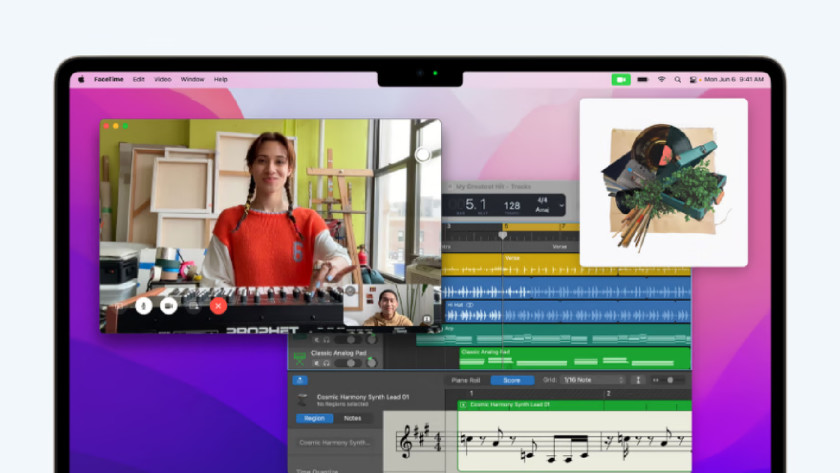840x473 pixels.
Task: Open the Grid 1/16 Note dropdown
Action: (x=594, y=380)
